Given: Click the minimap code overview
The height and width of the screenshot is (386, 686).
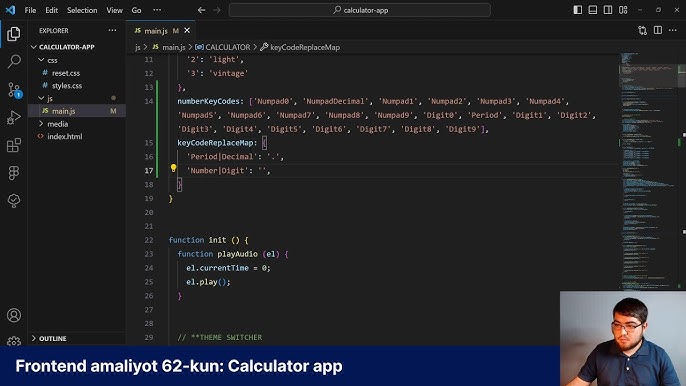Looking at the screenshot, I should pos(648,171).
